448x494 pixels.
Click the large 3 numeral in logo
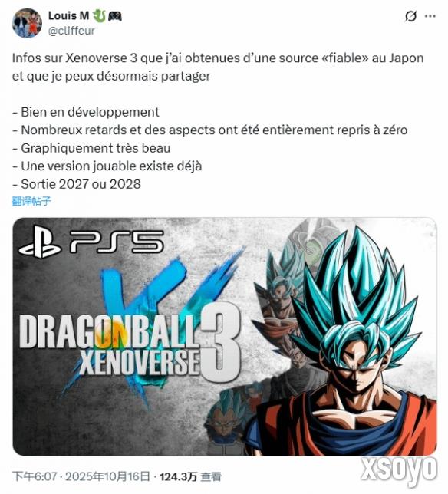click(x=220, y=343)
